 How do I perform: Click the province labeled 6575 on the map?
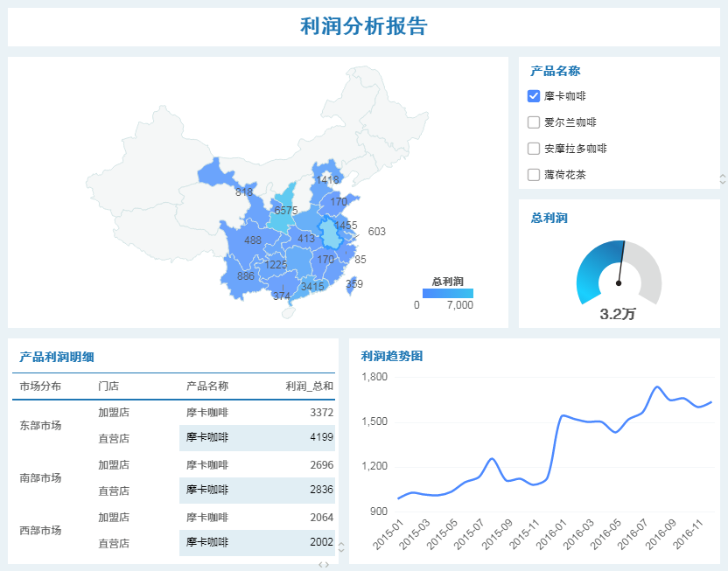click(x=288, y=209)
